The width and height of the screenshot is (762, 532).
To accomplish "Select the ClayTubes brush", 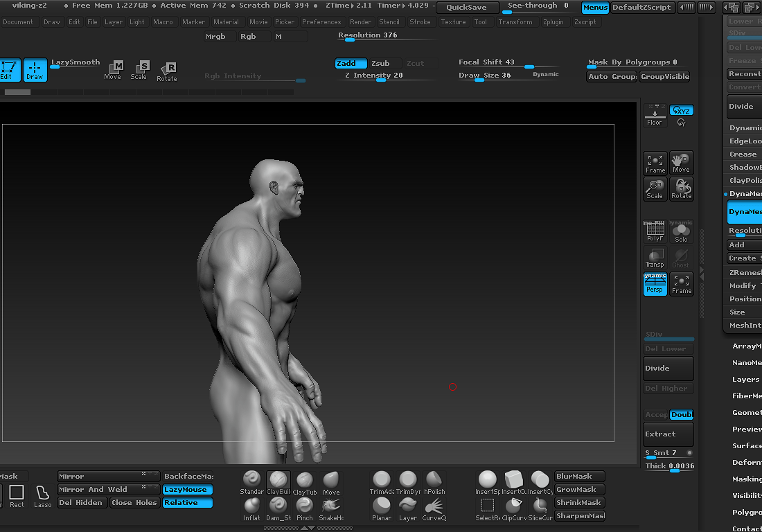I will point(305,483).
